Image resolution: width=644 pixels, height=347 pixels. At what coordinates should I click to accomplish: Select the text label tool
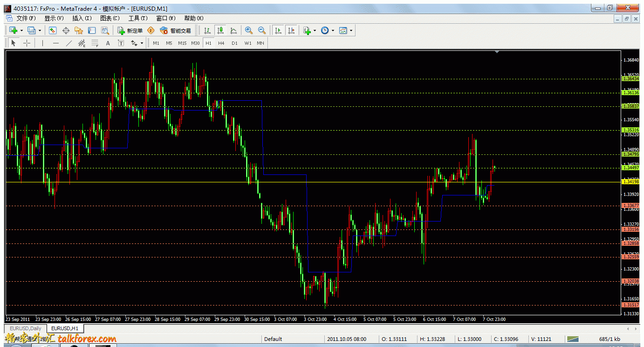pyautogui.click(x=121, y=43)
